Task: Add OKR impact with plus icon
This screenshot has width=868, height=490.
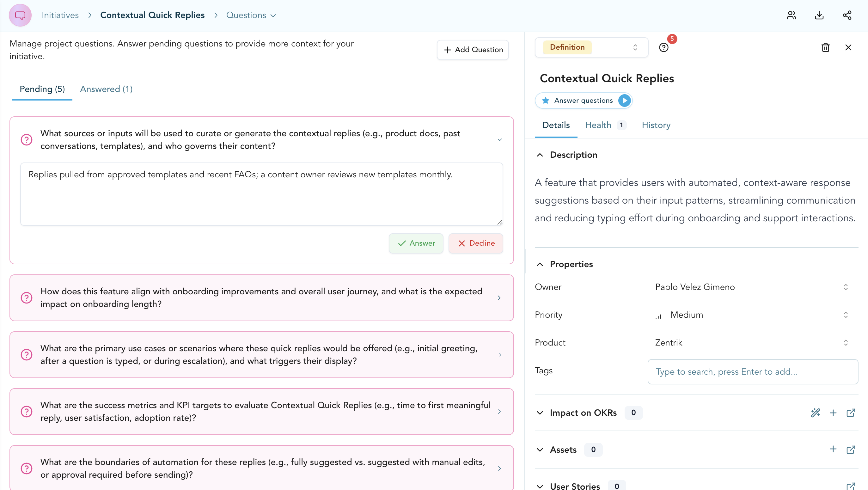Action: (x=833, y=413)
